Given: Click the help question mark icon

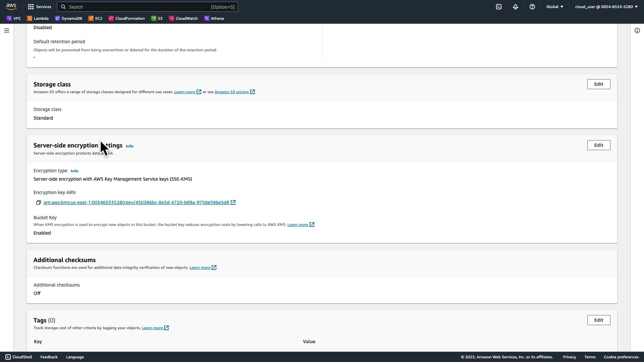Looking at the screenshot, I should pos(532,7).
